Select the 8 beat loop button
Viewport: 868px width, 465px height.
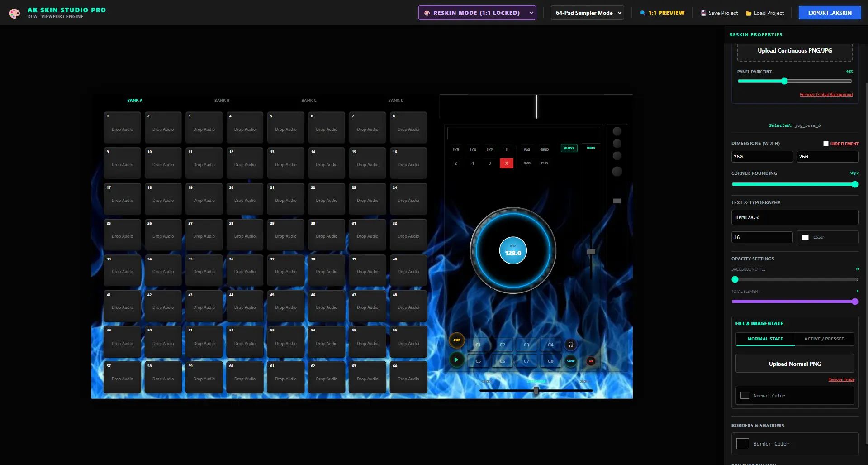[489, 163]
